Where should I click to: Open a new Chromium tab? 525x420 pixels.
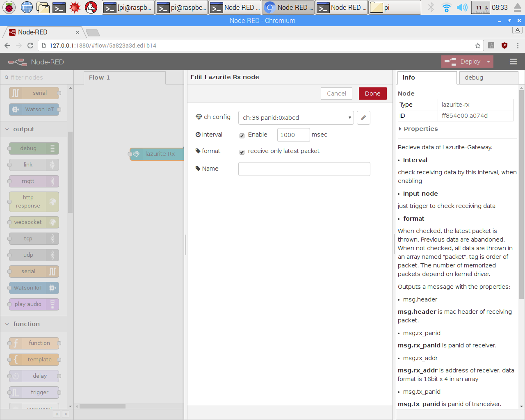pyautogui.click(x=93, y=32)
